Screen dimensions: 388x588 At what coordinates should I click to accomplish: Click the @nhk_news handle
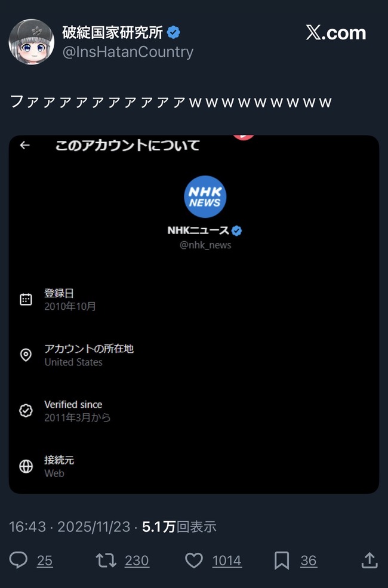coord(205,245)
